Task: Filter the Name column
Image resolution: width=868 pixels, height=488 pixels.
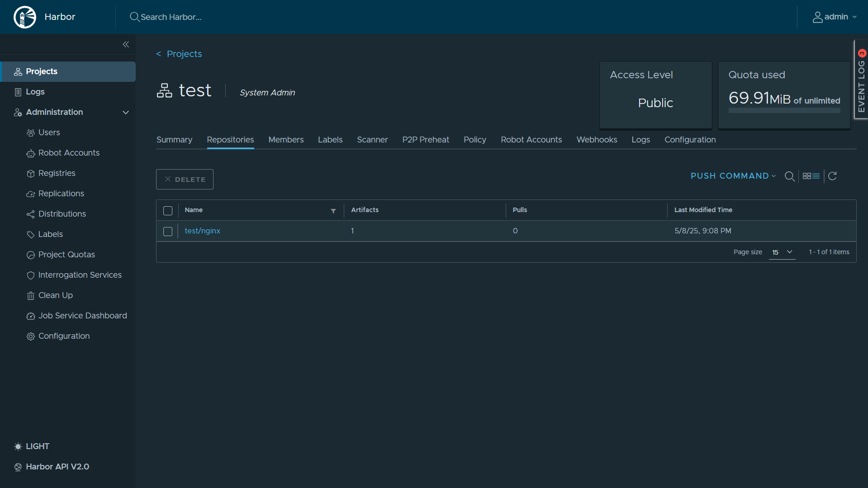Action: [333, 211]
